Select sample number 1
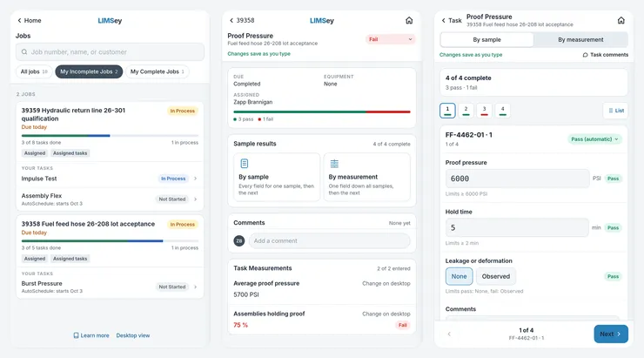Screen dimensions: 644x358 pyautogui.click(x=447, y=110)
